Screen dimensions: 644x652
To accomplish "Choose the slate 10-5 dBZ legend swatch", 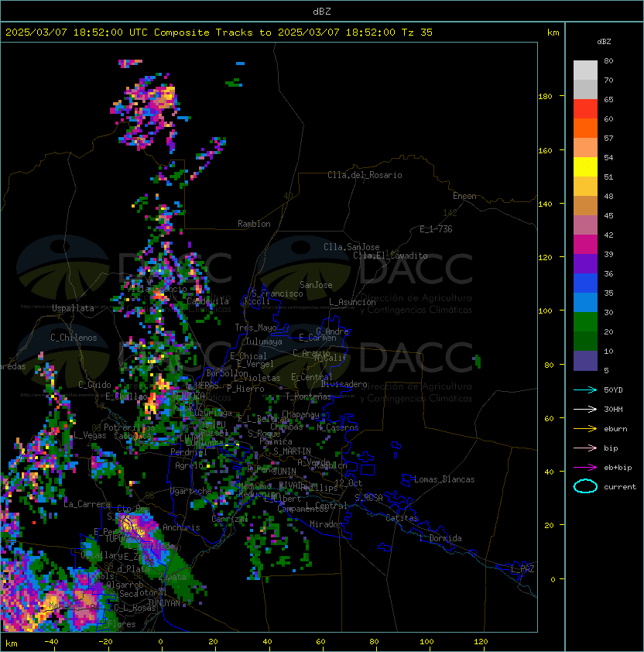I will 585,361.
